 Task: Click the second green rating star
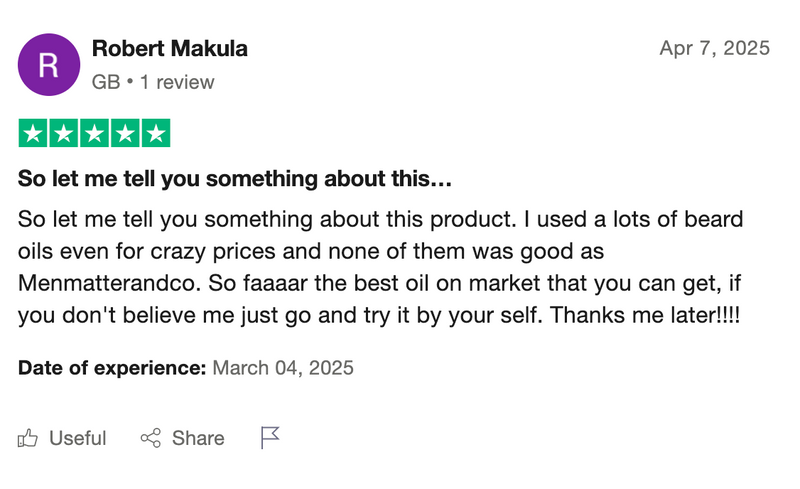[x=64, y=133]
